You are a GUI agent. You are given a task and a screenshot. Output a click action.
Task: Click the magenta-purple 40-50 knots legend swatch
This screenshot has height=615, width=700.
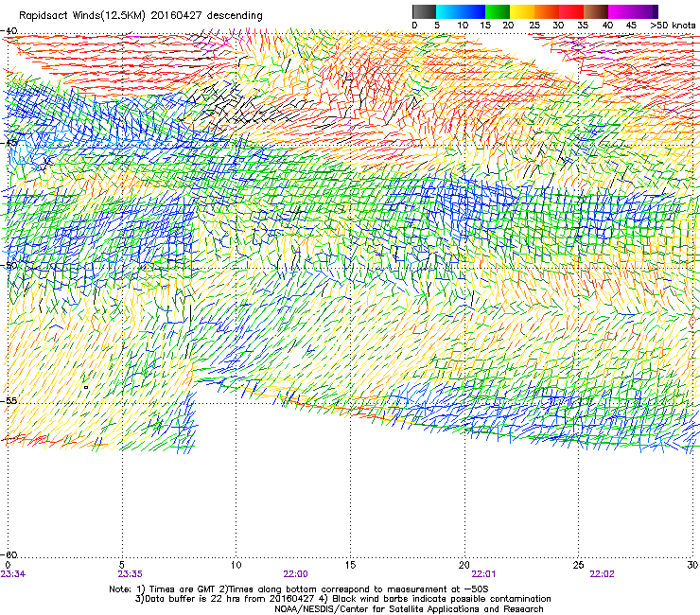click(633, 11)
